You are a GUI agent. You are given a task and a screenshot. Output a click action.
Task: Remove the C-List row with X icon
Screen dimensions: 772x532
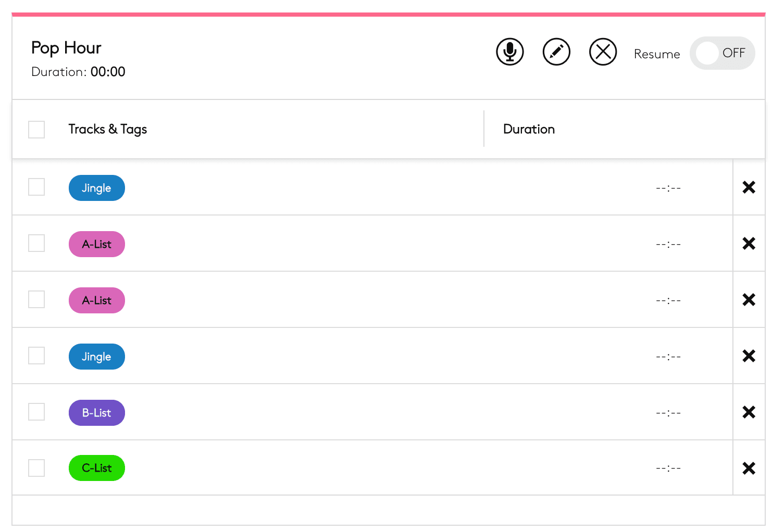click(x=749, y=468)
